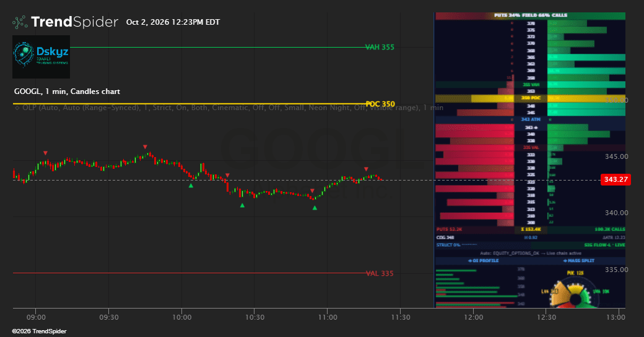This screenshot has height=337, width=644.
Task: Click the OLP indicator settings legend
Action: (x=228, y=108)
